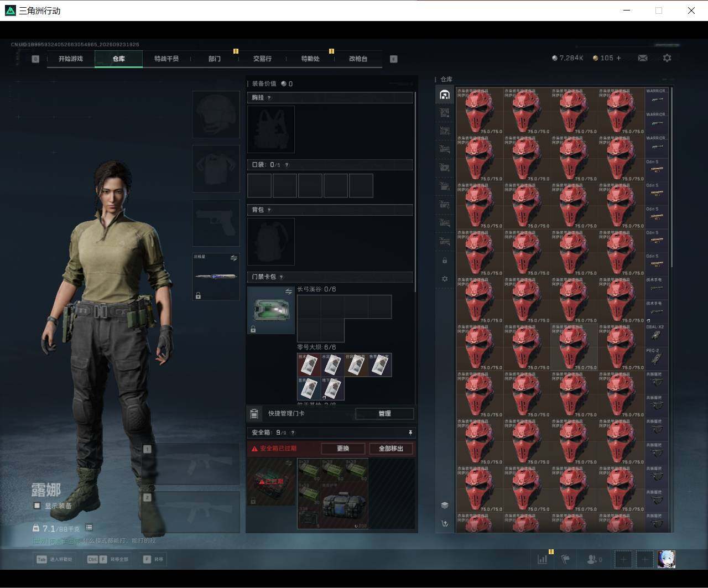Select the all-items warehouse icon in sidebar
708x588 pixels.
pos(445,95)
